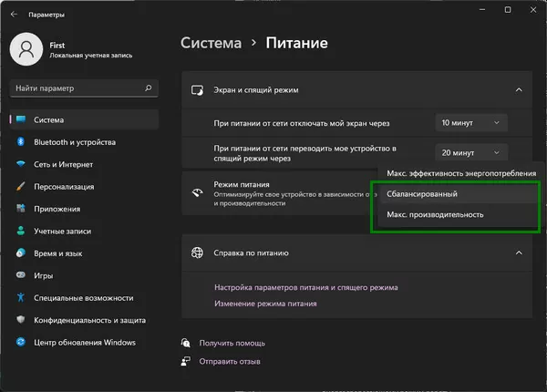Click Система in the breadcrumb heading
This screenshot has height=392, width=547.
tap(211, 43)
